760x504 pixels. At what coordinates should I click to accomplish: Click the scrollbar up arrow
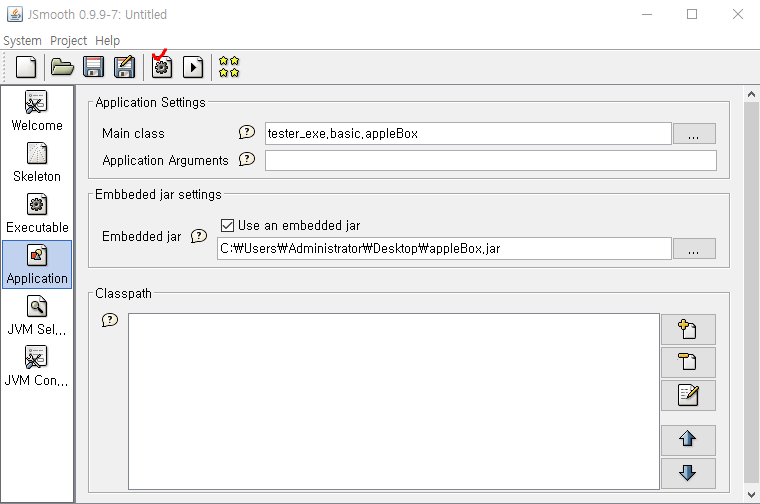(x=751, y=94)
